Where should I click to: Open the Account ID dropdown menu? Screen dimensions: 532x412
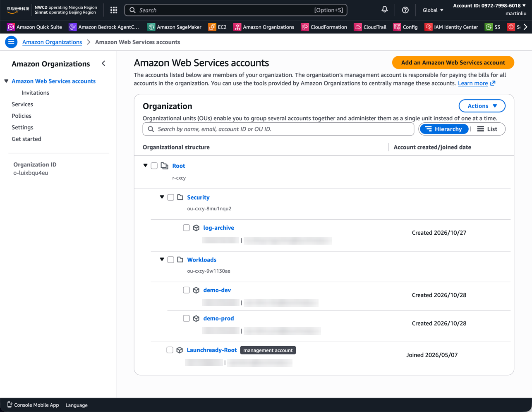pos(489,6)
